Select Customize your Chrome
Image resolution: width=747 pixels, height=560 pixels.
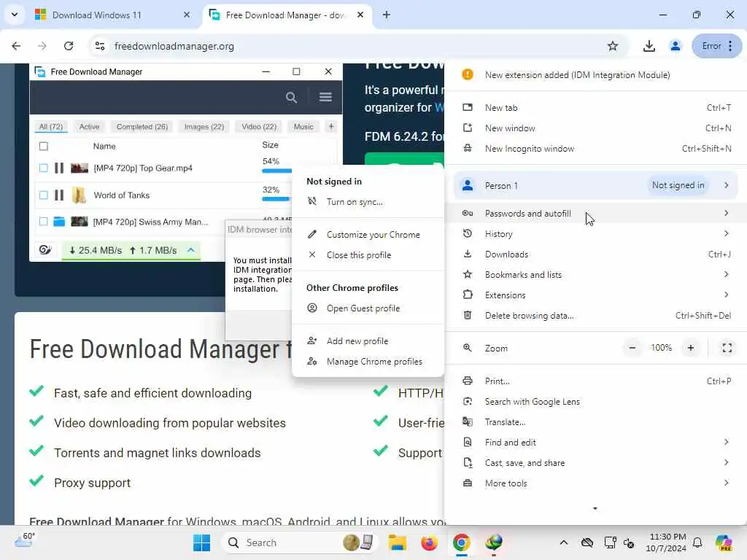(x=368, y=235)
